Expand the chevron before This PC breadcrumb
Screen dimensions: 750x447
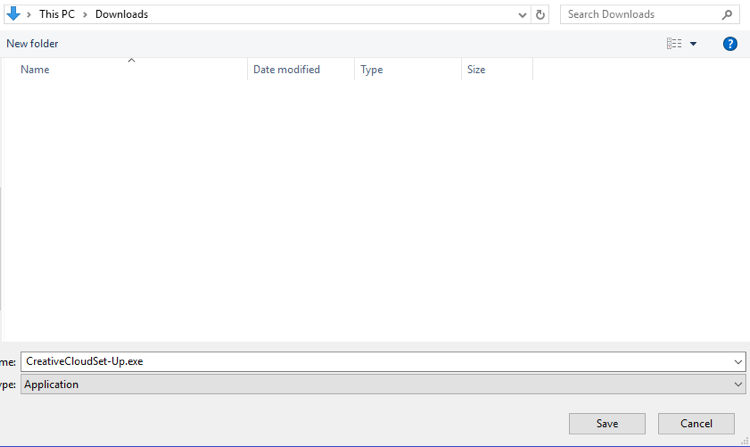pos(29,15)
